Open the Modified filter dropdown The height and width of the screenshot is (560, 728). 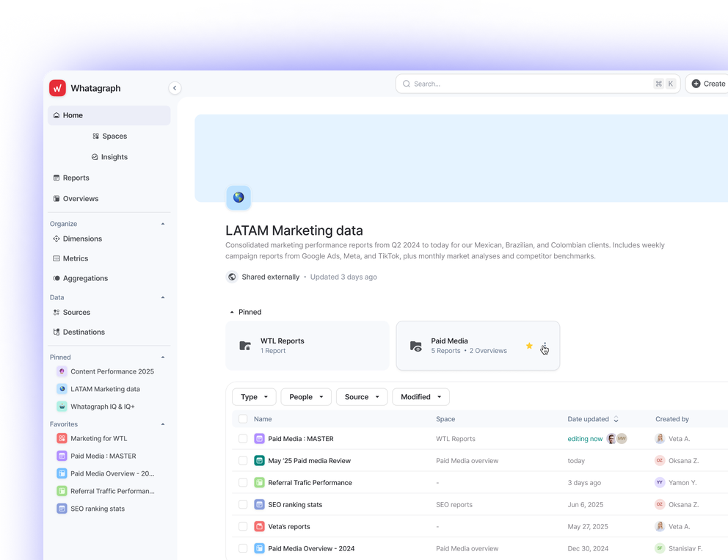[x=421, y=396]
